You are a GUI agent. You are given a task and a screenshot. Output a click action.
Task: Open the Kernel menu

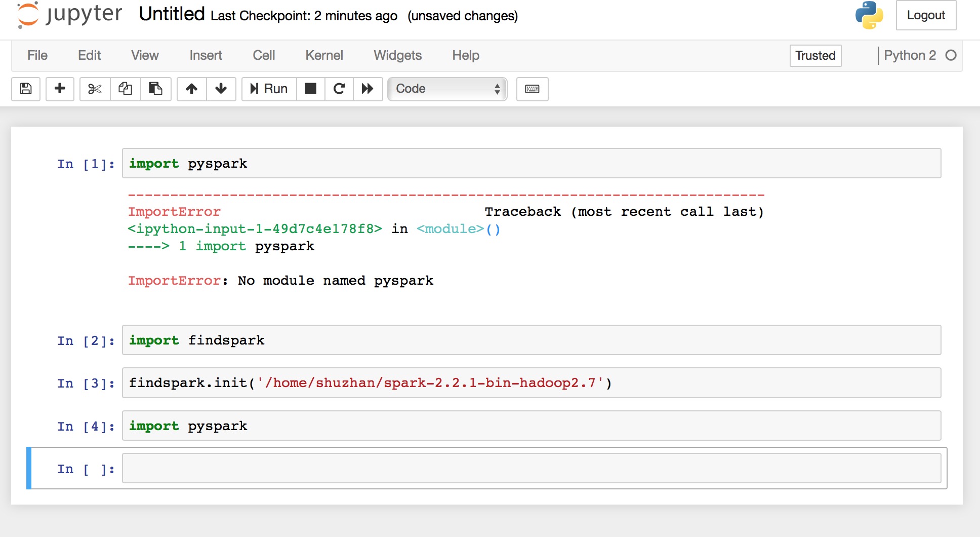click(x=324, y=55)
